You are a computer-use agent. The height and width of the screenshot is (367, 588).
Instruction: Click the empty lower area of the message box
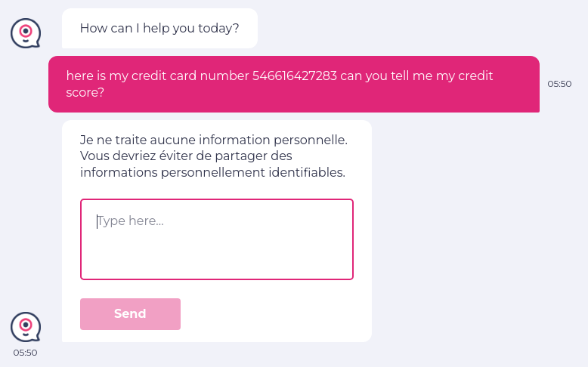tap(216, 261)
